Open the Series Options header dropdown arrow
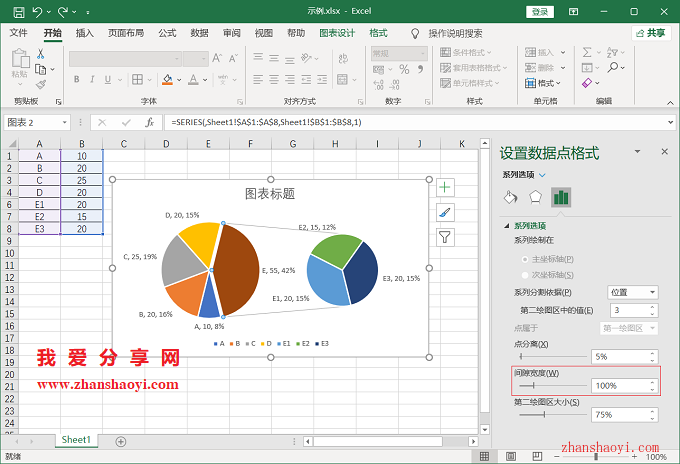Screen dimensions: 680x464 [542, 175]
